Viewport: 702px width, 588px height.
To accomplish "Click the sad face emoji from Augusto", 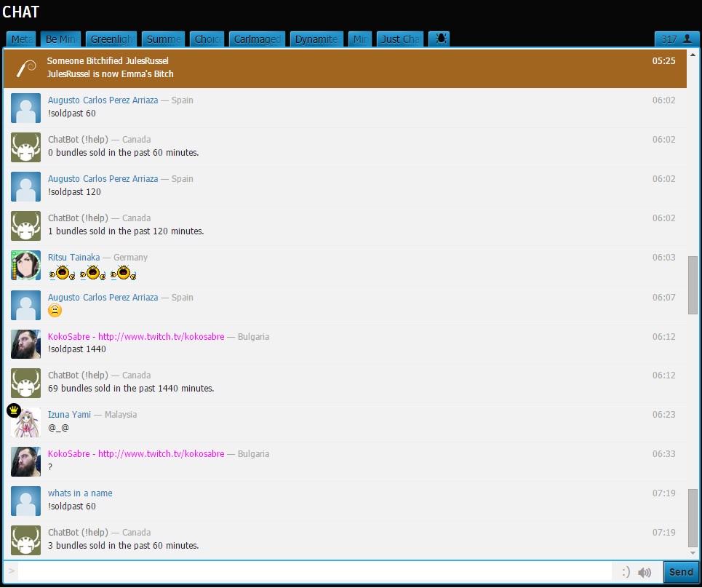I will [55, 310].
